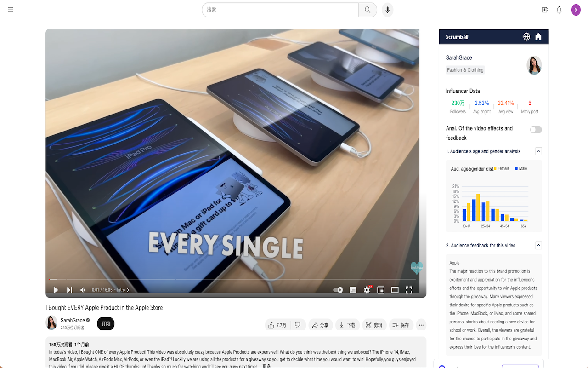Seek using the video progress bar

[x=232, y=280]
